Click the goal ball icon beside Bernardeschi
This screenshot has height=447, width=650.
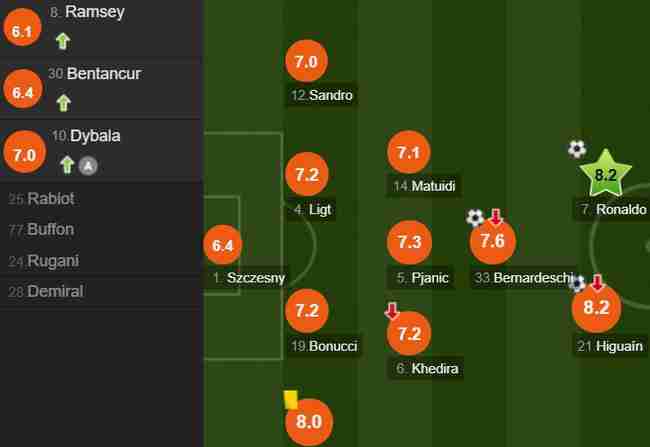tap(475, 218)
